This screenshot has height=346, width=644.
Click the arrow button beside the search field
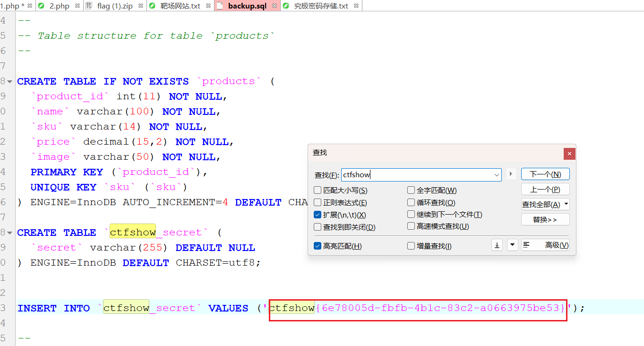tap(510, 174)
